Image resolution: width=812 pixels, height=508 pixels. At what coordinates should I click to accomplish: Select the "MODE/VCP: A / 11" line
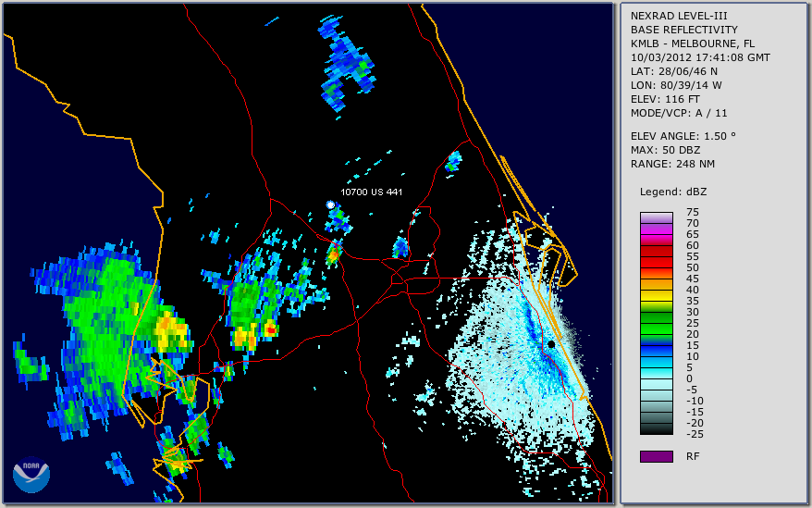pyautogui.click(x=679, y=113)
